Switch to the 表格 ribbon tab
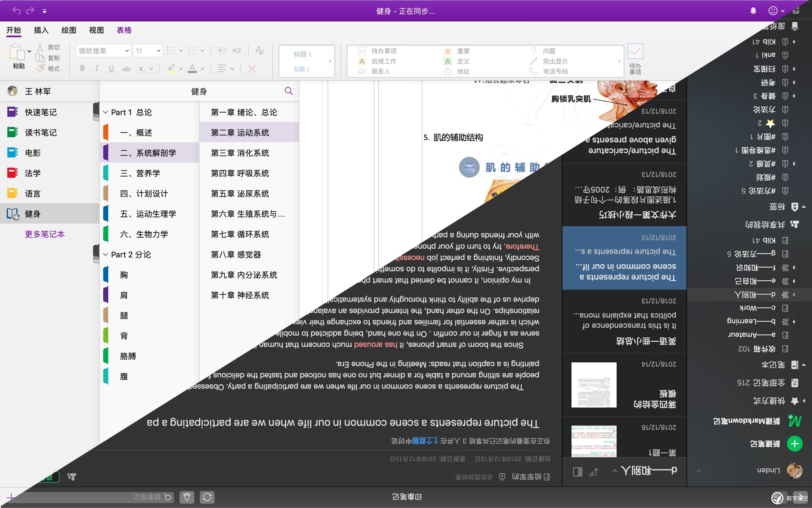Viewport: 812px width, 508px height. tap(124, 30)
